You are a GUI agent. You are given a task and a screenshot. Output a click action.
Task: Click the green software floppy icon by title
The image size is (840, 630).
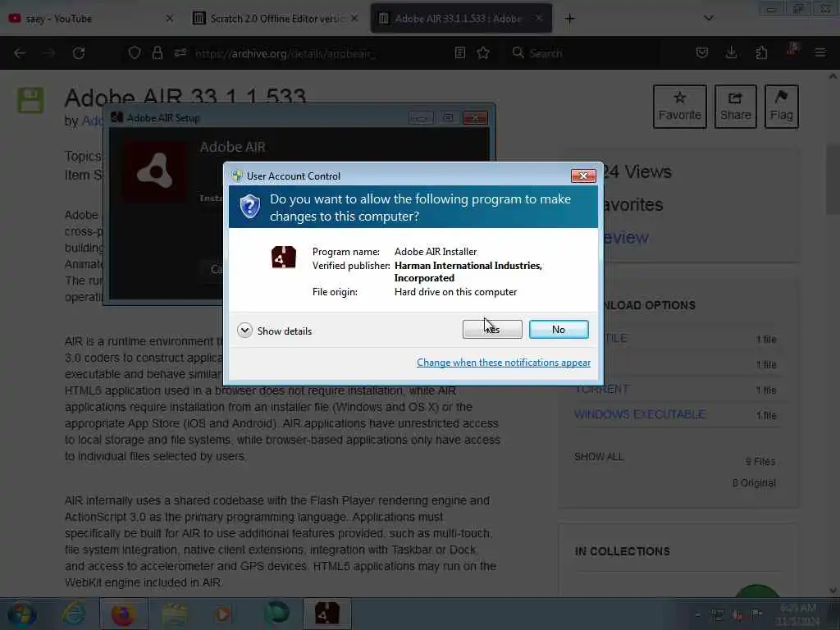30,99
